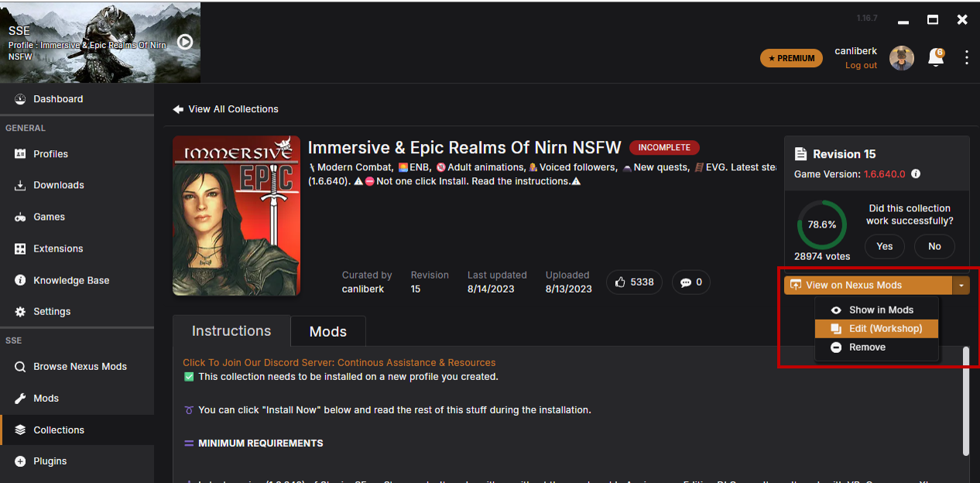Go back using View All Collections arrow
The height and width of the screenshot is (483, 980).
coord(178,109)
